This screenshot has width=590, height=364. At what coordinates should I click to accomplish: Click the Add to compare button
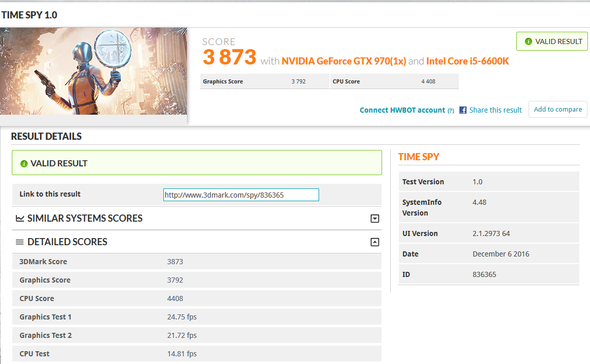point(558,110)
